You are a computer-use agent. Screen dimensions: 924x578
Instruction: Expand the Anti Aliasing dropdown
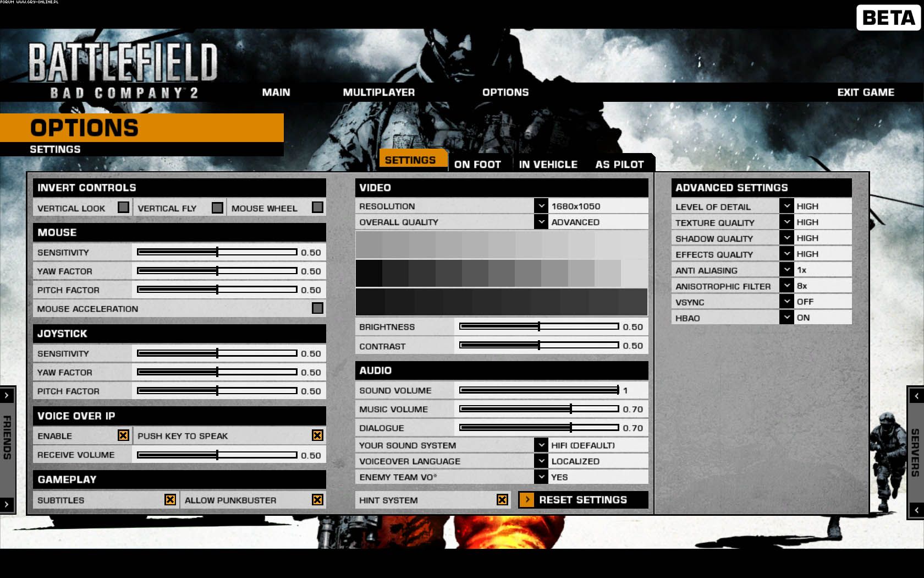point(787,270)
